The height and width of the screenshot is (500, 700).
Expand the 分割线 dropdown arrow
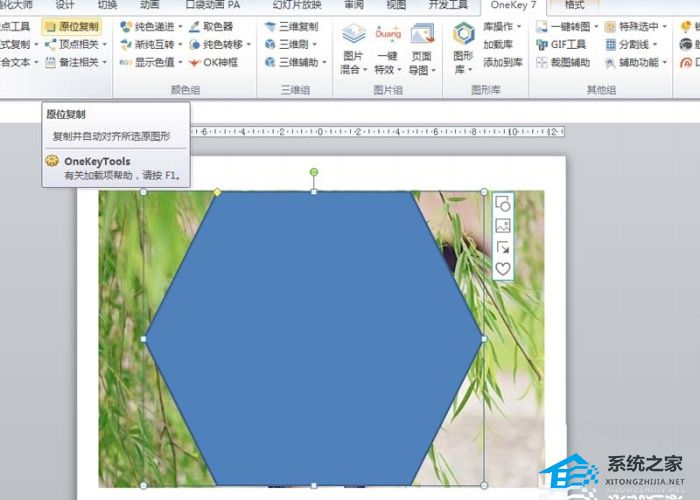pyautogui.click(x=655, y=44)
